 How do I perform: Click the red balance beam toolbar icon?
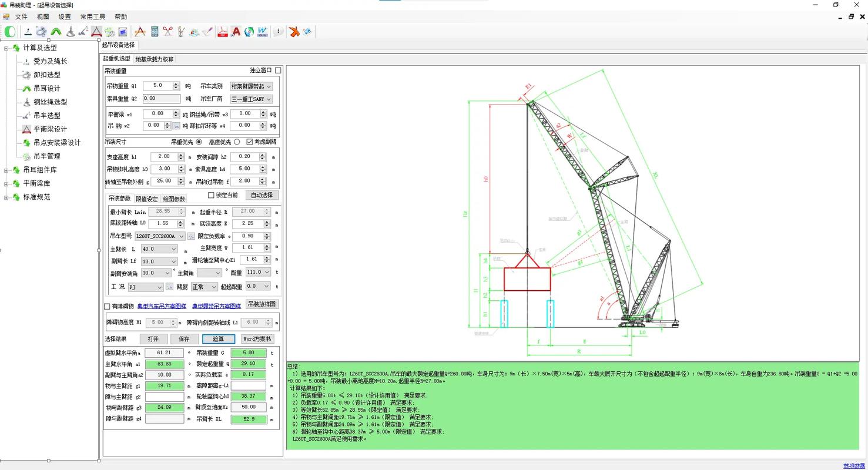(96, 32)
